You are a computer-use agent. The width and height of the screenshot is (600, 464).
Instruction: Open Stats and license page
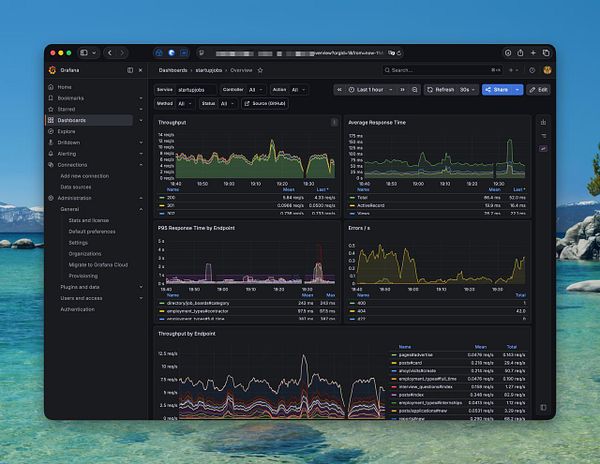[88, 220]
